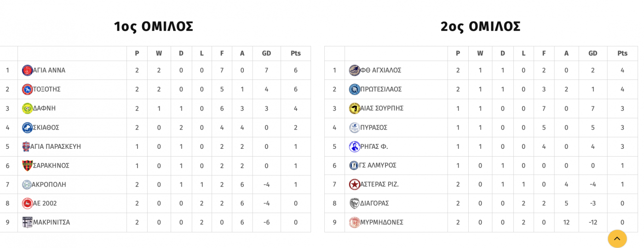The image size is (644, 248).
Task: Click the ΦΘ ΑΓΧΙΑΛΟΣ team logo
Action: tap(354, 70)
